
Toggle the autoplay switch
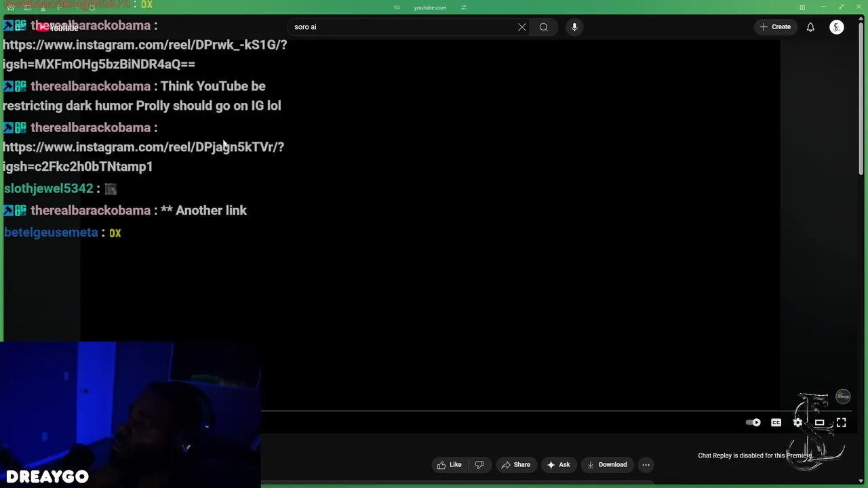(x=753, y=422)
